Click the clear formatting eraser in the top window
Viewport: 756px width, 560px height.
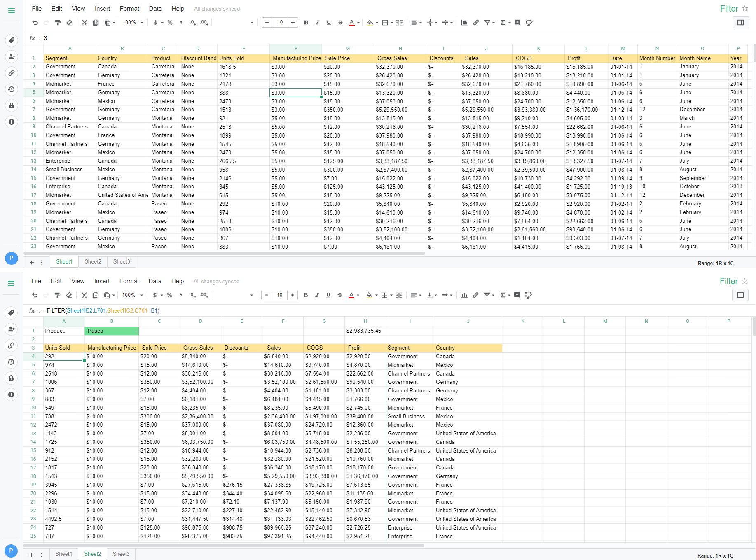tap(69, 23)
